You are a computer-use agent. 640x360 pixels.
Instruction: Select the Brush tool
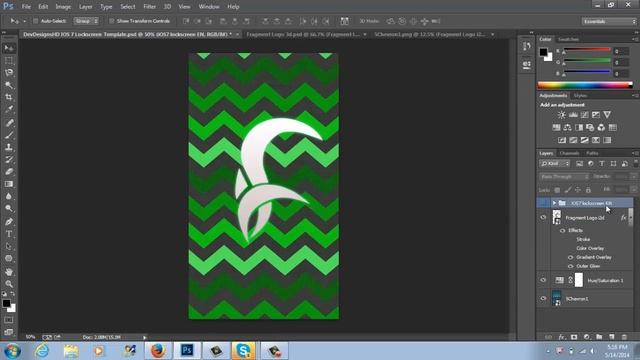pyautogui.click(x=9, y=135)
